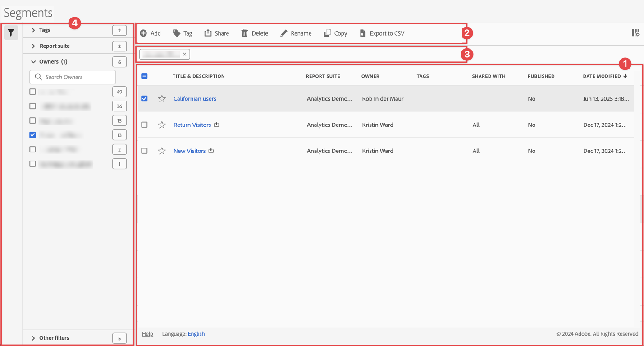Click the shared icon beside Return Visitors

click(216, 125)
